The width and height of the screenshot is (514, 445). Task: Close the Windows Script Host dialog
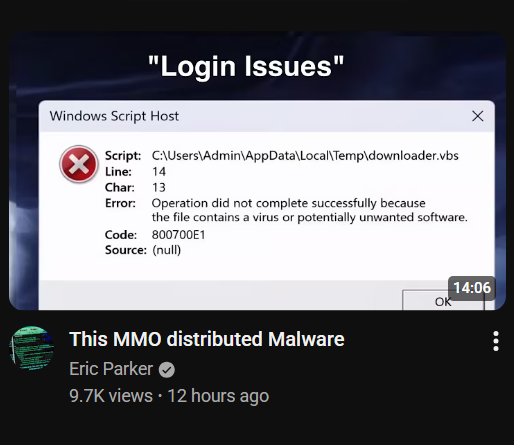point(478,116)
